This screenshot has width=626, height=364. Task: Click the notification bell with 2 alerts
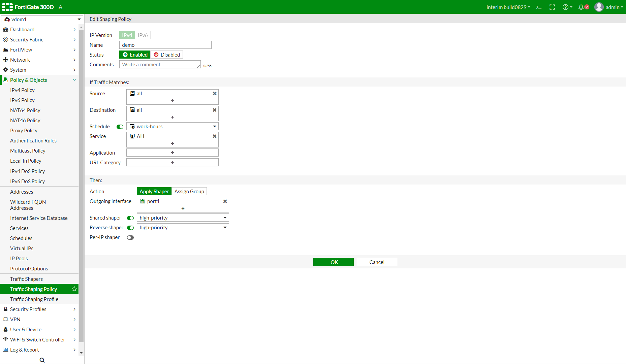pos(581,7)
